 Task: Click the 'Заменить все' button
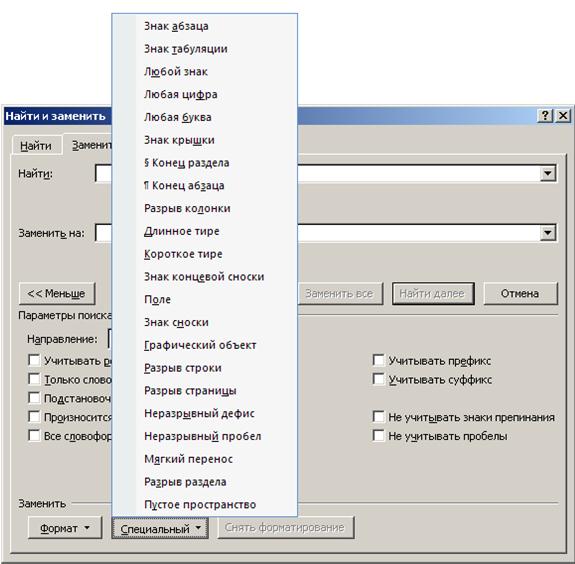(340, 293)
